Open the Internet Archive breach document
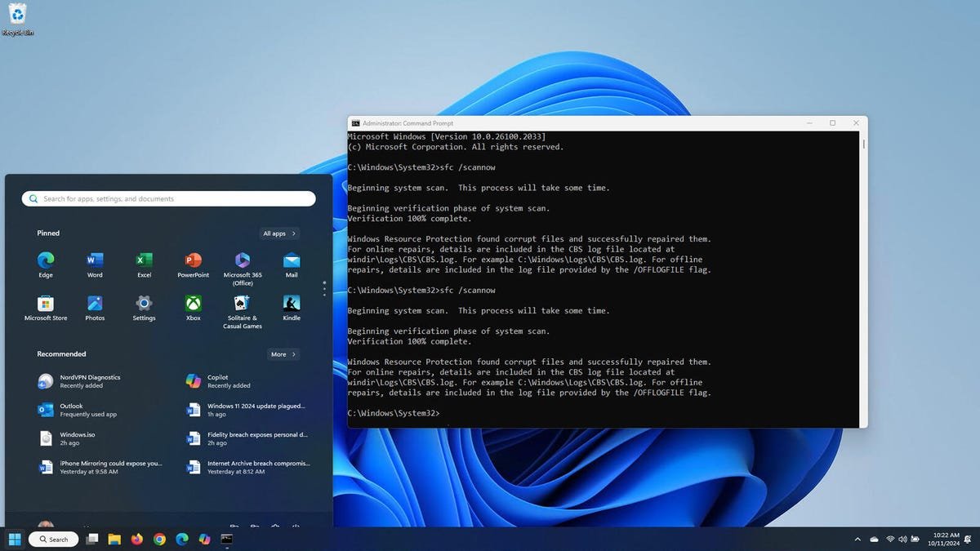Screen dimensions: 980x551 coord(248,467)
